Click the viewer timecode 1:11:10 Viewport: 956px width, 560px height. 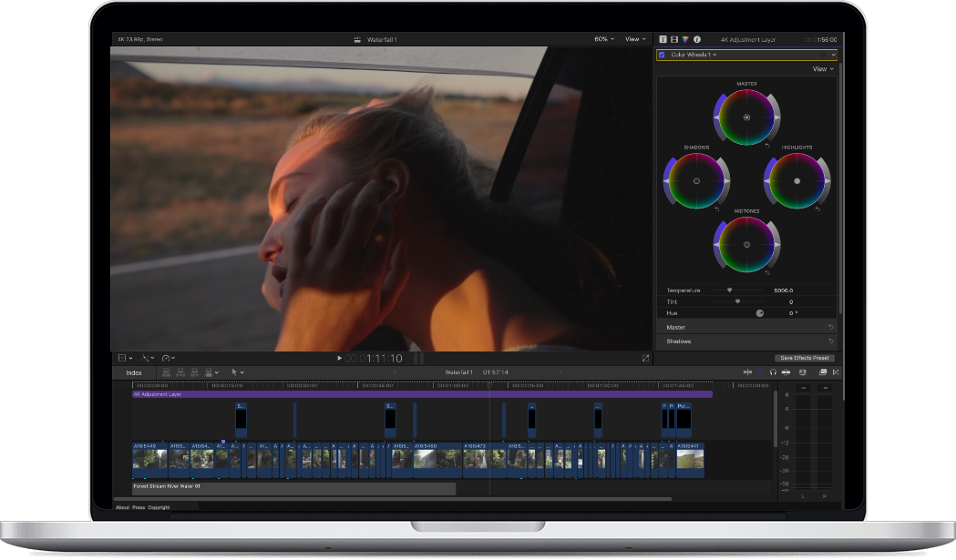[x=374, y=358]
